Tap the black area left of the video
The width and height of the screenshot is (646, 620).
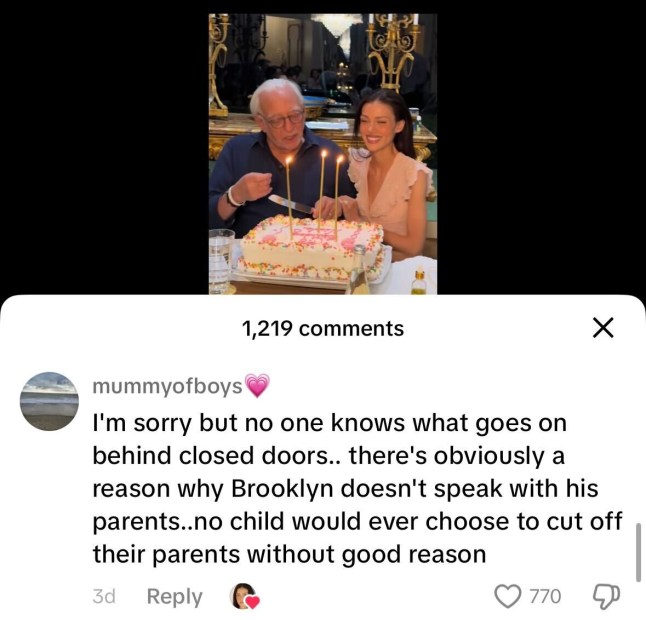104,147
